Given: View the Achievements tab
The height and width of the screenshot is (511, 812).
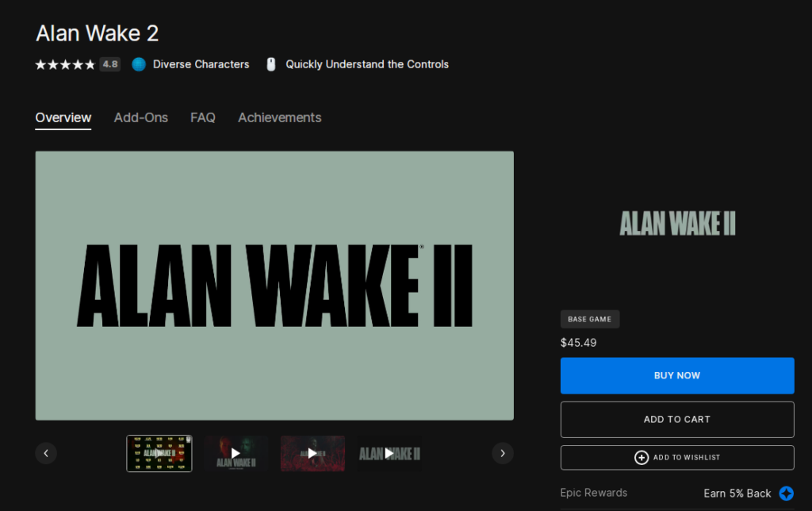Looking at the screenshot, I should tap(280, 117).
